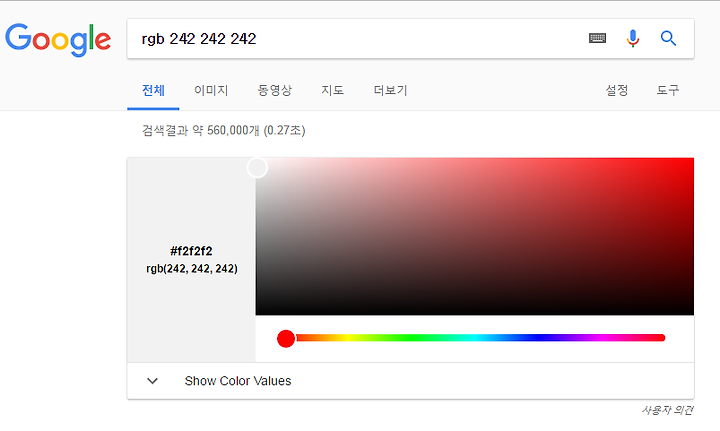Open the on-screen keyboard input tool
This screenshot has width=720, height=431.
point(597,38)
